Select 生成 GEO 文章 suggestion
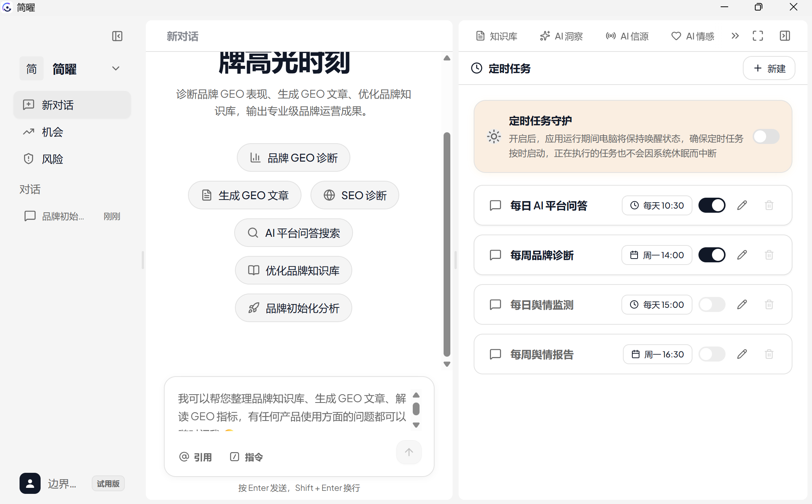Viewport: 812px width, 504px height. coord(245,195)
